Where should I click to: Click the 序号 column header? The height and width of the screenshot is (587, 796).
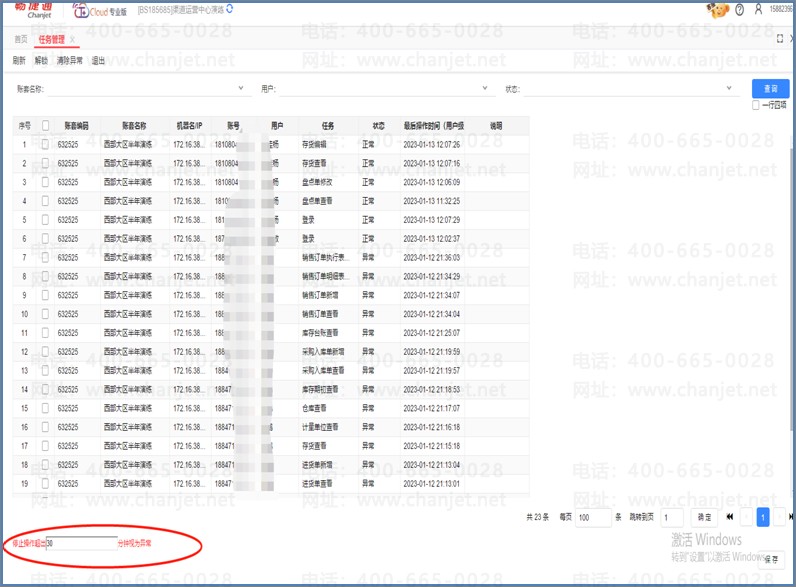point(24,125)
